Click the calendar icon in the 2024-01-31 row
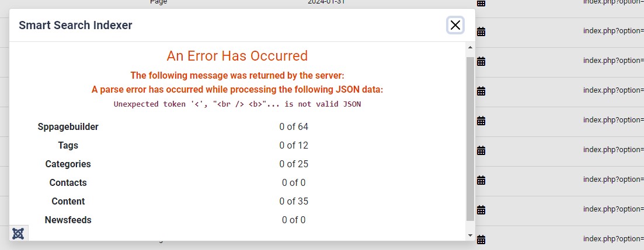The width and height of the screenshot is (644, 250). tap(481, 3)
